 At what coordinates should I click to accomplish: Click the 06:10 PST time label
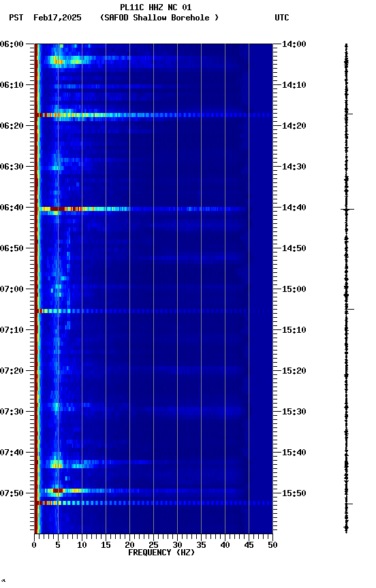tap(12, 85)
